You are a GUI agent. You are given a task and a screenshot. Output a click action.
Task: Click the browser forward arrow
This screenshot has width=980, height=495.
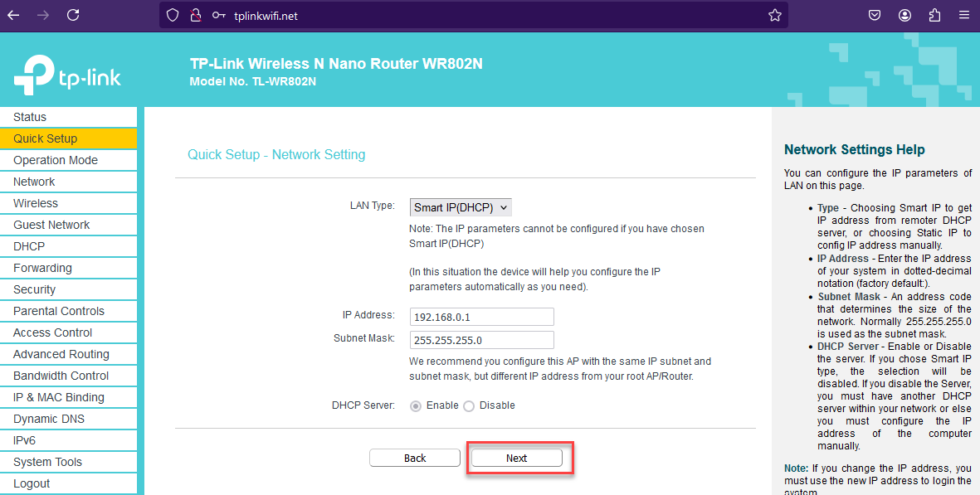[x=43, y=15]
